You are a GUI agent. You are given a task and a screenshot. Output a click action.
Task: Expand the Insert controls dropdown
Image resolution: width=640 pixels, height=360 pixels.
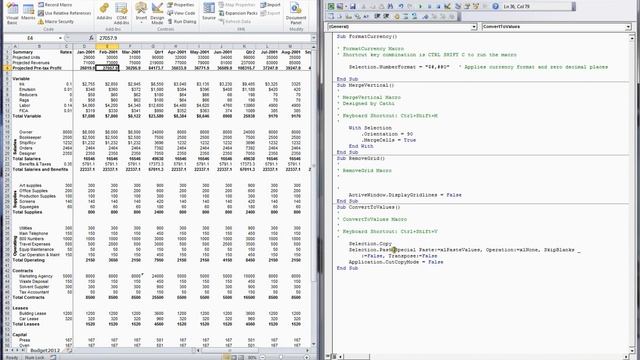click(x=141, y=13)
